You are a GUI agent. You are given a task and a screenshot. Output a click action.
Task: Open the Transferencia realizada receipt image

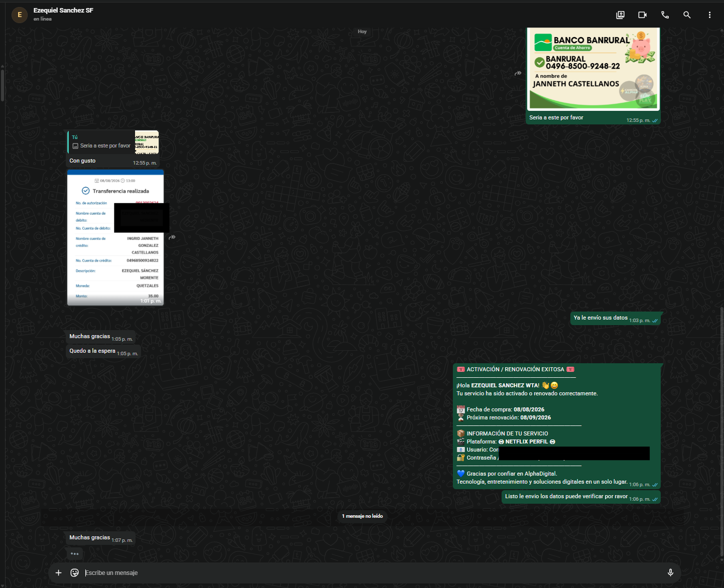(115, 237)
